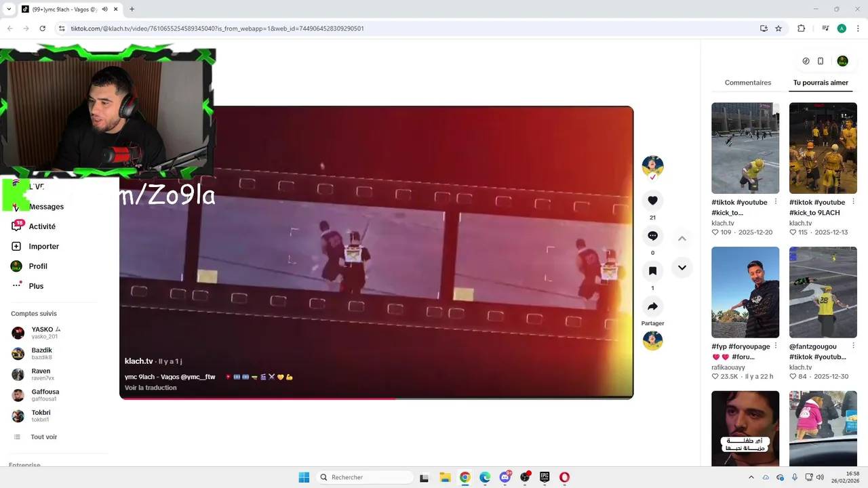Click the Importer plus icon in the sidebar
Image resolution: width=868 pixels, height=488 pixels.
[16, 246]
